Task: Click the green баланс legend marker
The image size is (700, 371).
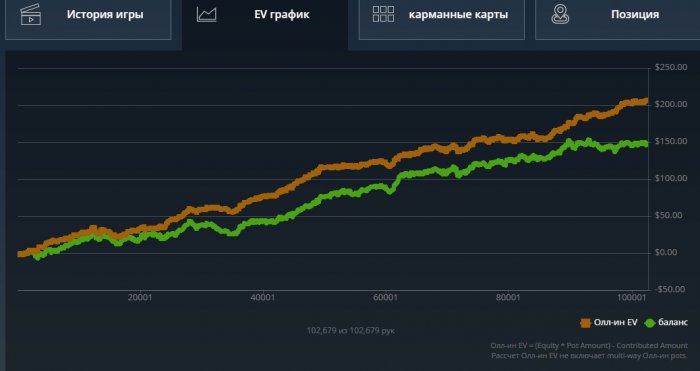Action: point(650,323)
